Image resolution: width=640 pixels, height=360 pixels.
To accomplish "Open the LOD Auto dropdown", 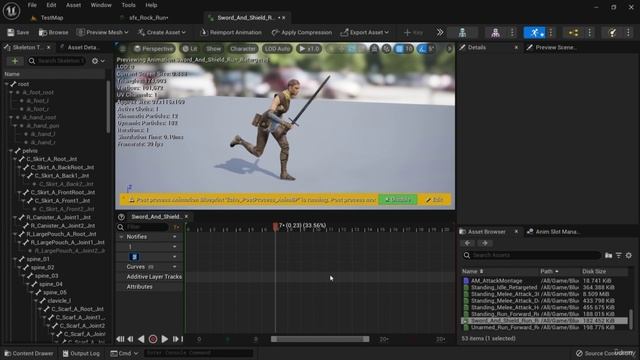I will click(x=277, y=49).
